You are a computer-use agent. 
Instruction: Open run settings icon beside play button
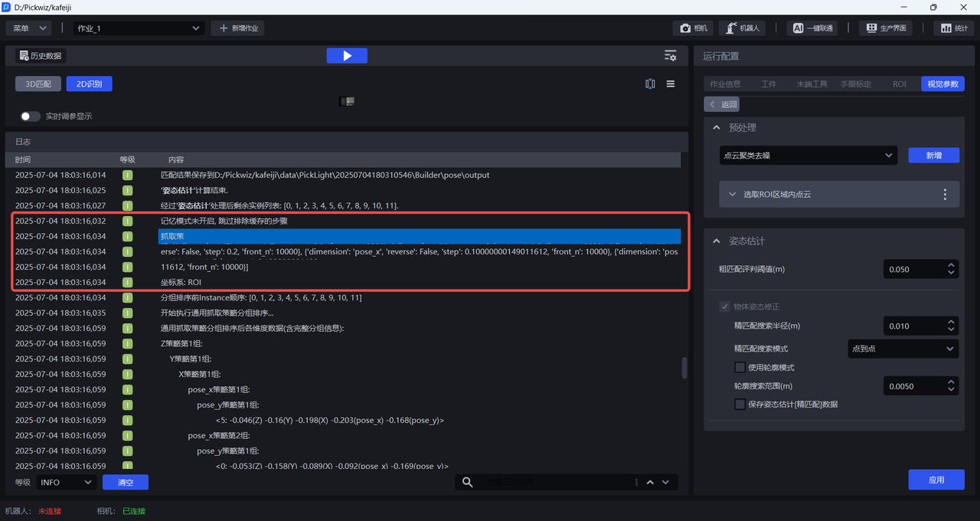(x=670, y=56)
